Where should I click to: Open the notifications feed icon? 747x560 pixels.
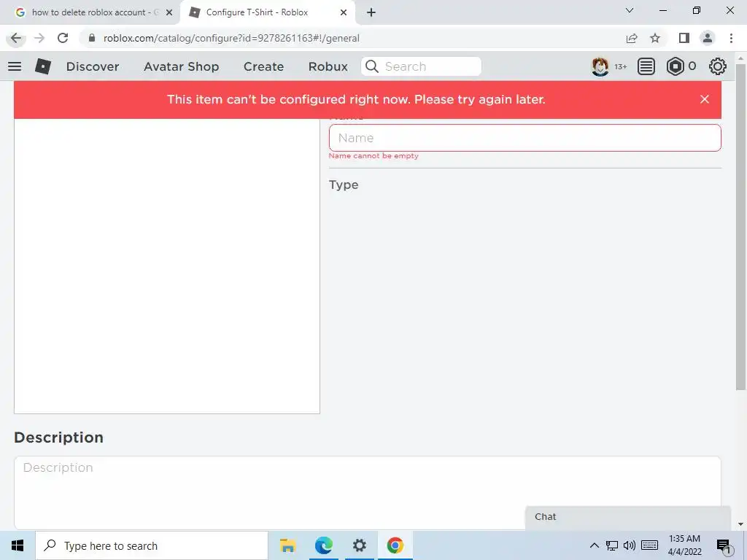[x=646, y=66]
